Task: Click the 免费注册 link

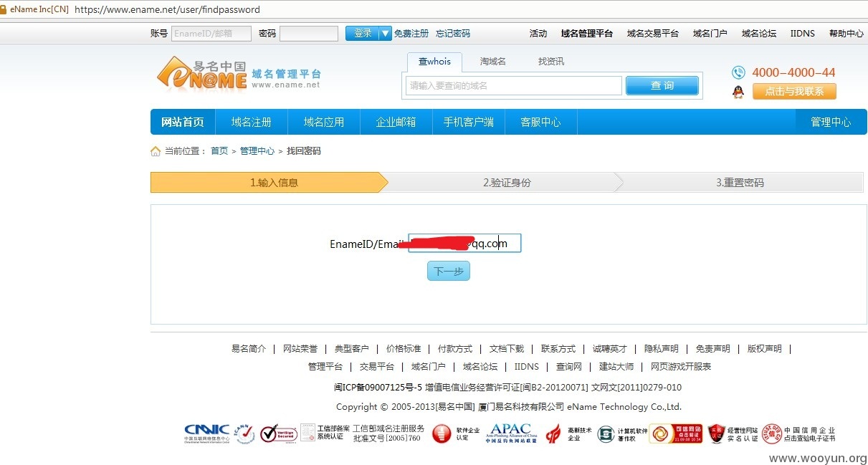Action: coord(411,34)
